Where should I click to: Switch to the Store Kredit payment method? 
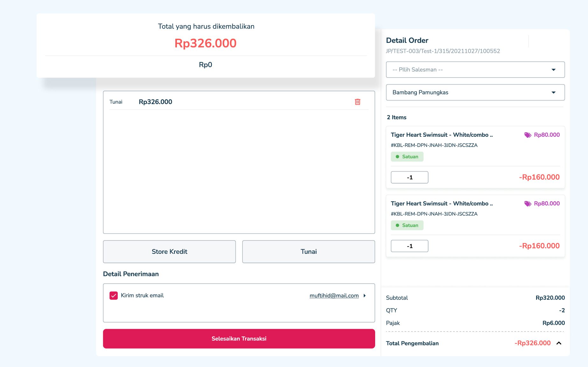(169, 252)
